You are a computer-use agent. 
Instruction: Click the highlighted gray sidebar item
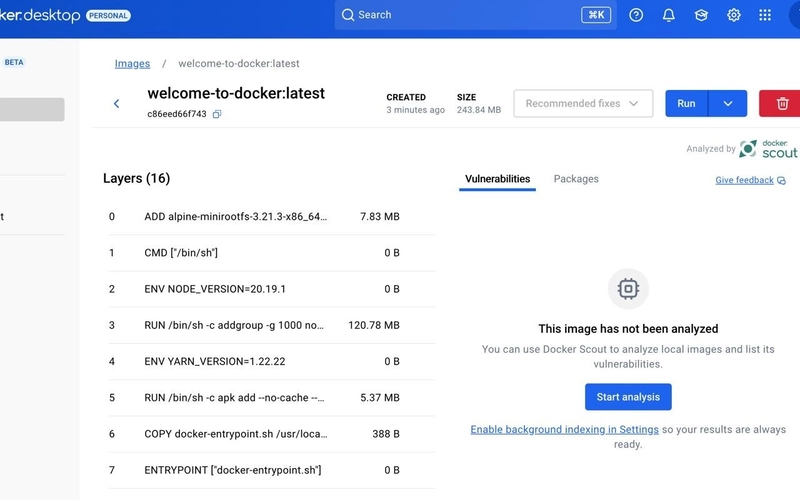[x=32, y=110]
